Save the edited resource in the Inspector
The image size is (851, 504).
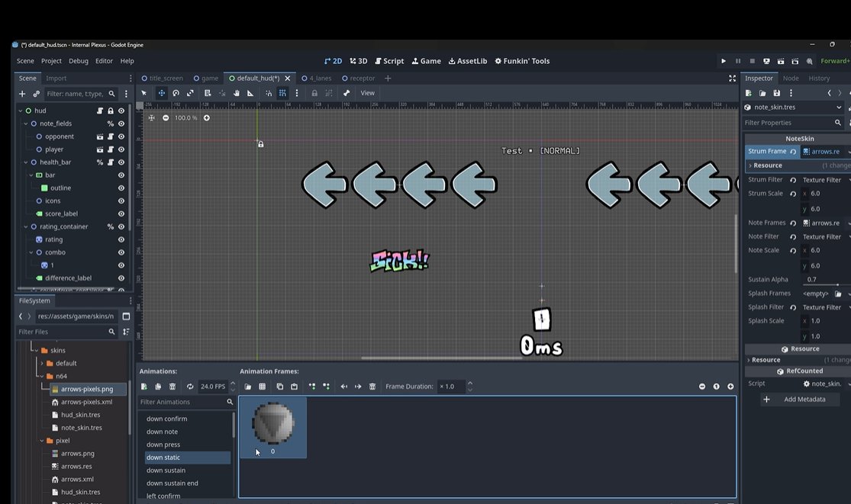click(777, 93)
